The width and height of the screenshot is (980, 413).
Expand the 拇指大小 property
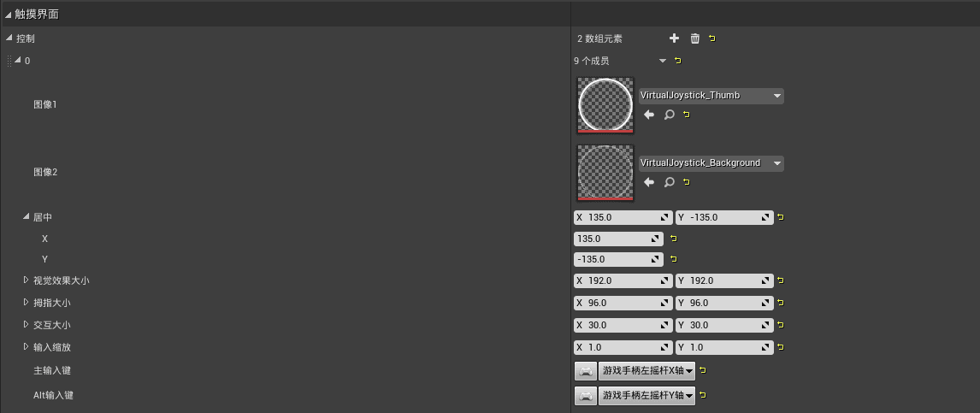pos(27,302)
